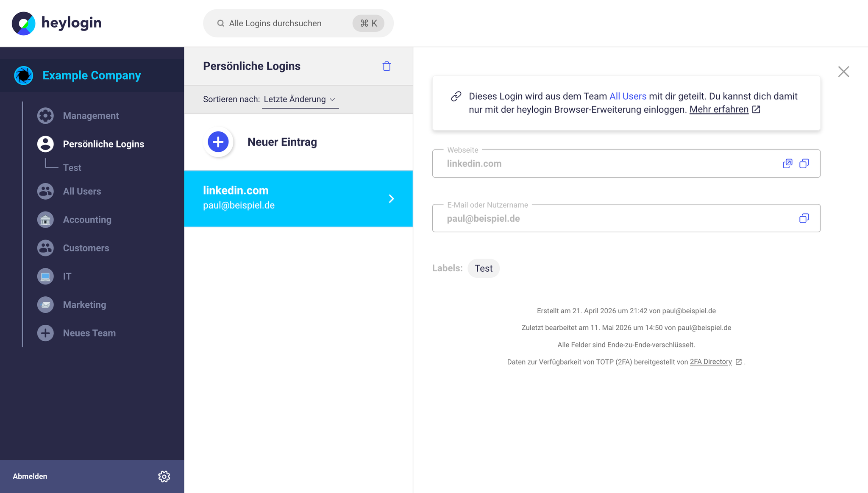
Task: Click the 'Zuletzt bearbeitet am 11. Mai 2026' line
Action: [x=626, y=328]
